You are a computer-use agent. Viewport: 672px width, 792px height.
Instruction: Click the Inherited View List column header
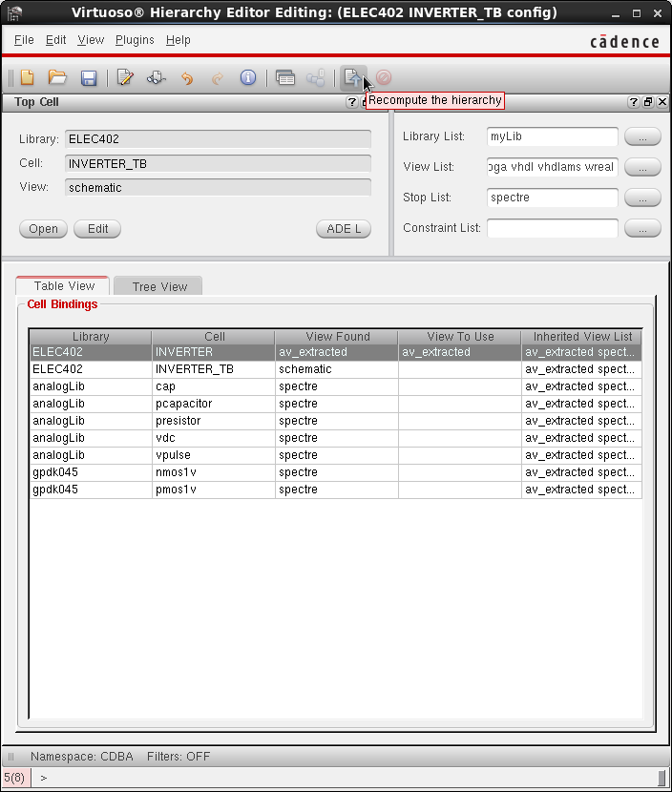click(x=581, y=337)
